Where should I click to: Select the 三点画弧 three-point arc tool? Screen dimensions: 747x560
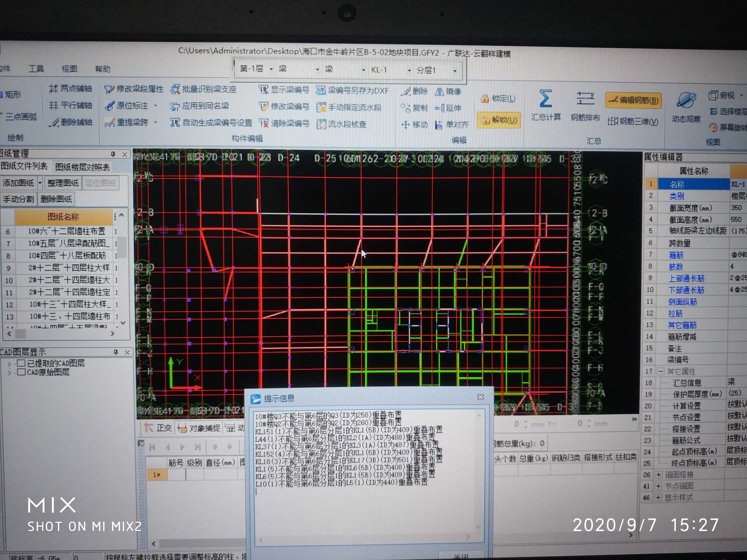(x=18, y=116)
